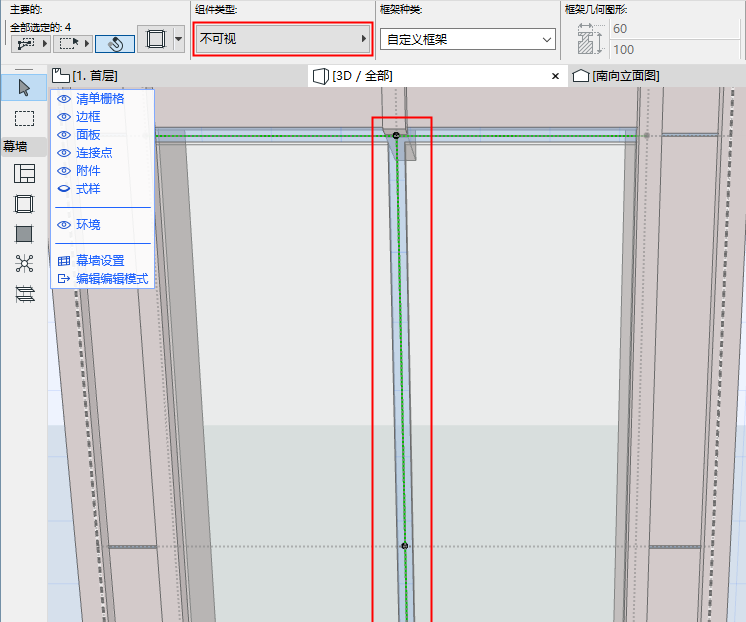Open the 自定义框架 frame class dropdown
Viewport: 746px width, 622px height.
(468, 39)
